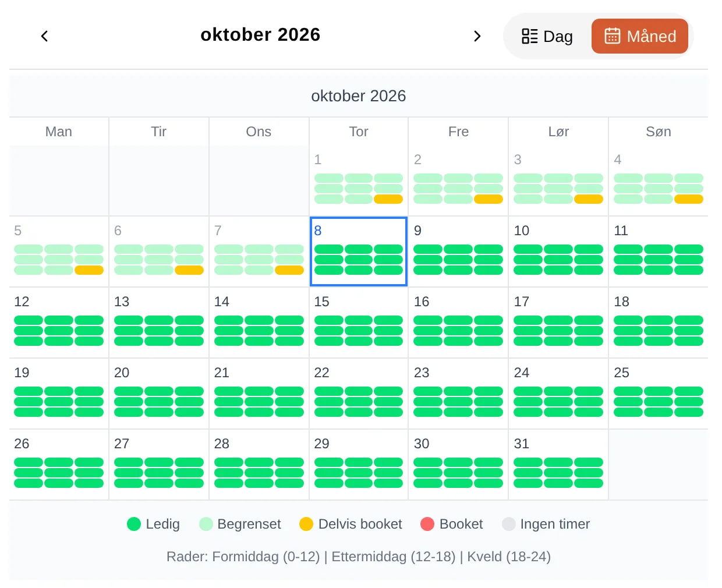The height and width of the screenshot is (588, 722).
Task: Click the Delvis booket legend color dot
Action: 306,524
